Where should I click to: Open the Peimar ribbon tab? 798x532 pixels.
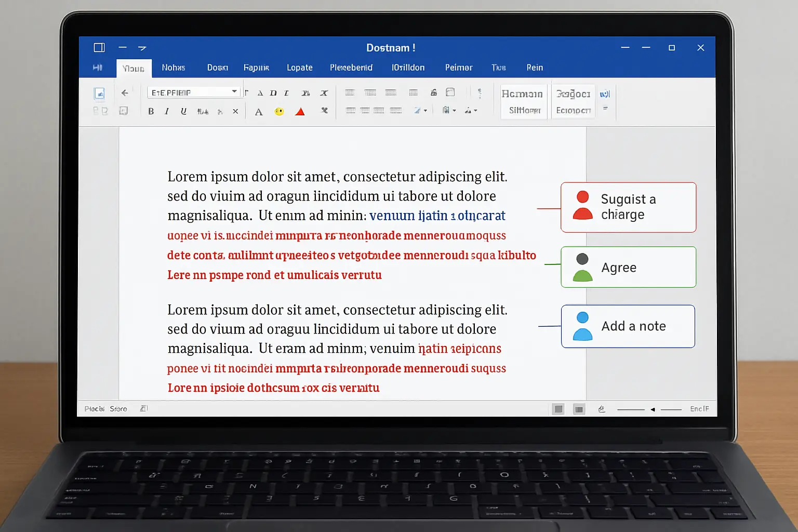(459, 68)
